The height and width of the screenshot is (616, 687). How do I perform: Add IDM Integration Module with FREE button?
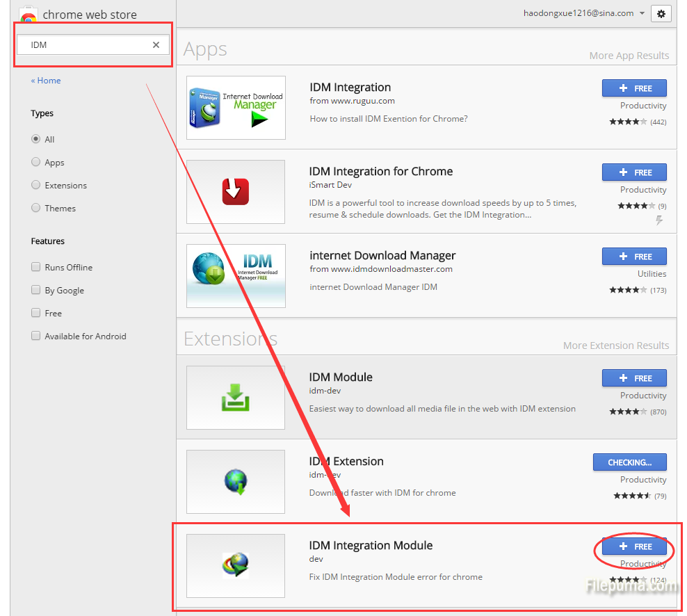click(634, 546)
